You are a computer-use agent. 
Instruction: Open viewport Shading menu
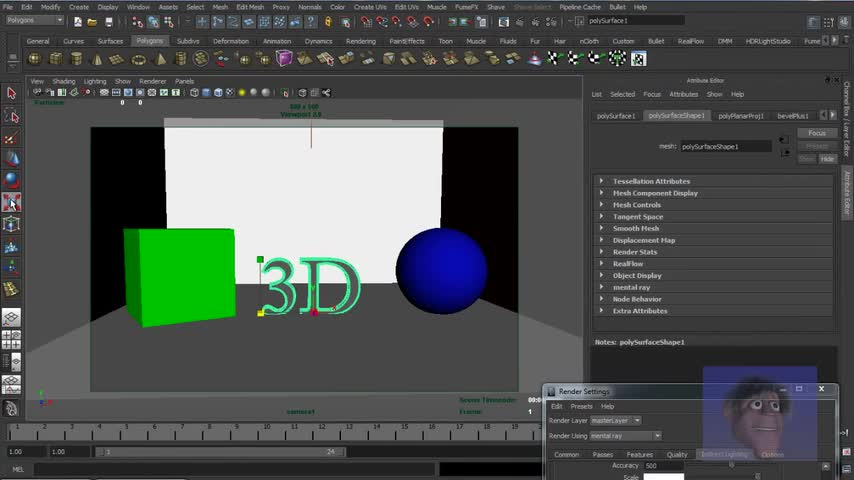[x=64, y=81]
